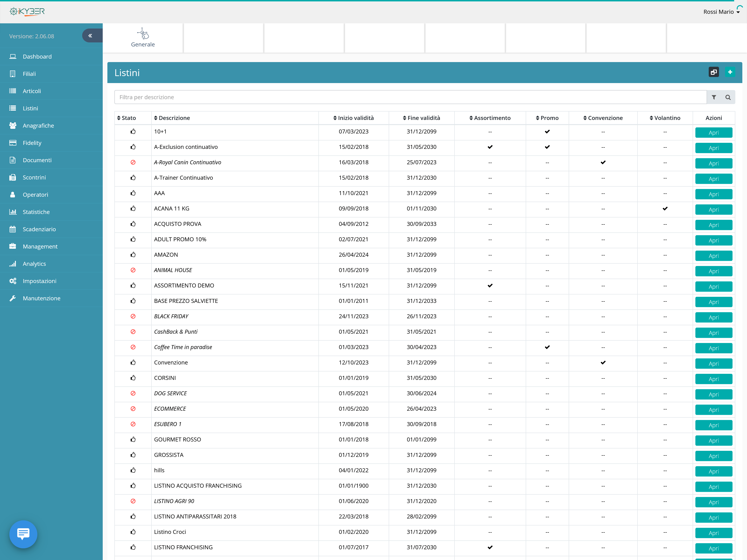Sort table by Stato column
The image size is (747, 560).
(126, 118)
